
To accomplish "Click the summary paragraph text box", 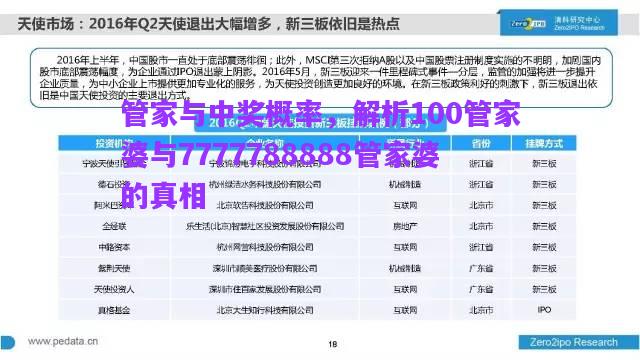I will [x=321, y=78].
